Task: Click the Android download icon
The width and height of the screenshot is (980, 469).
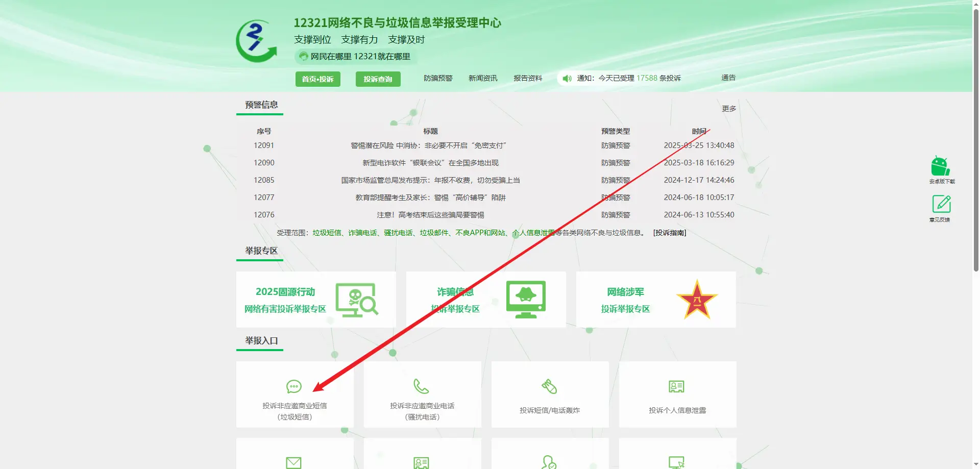Action: 940,166
